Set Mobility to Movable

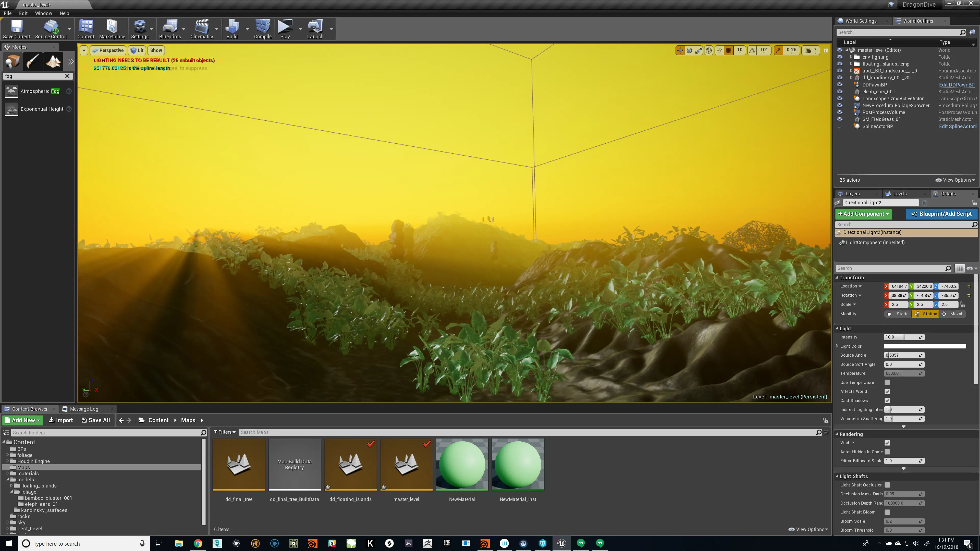[x=952, y=314]
